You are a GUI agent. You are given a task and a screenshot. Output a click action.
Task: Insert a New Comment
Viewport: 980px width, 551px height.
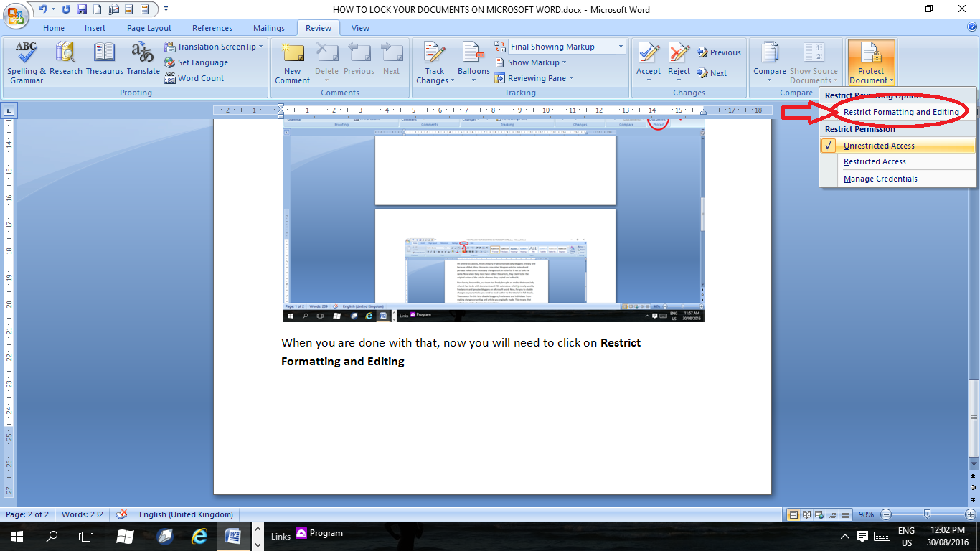coord(292,63)
